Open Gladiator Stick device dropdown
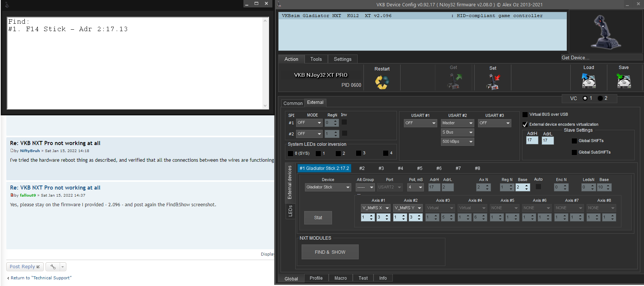The width and height of the screenshot is (644, 286). coord(328,187)
